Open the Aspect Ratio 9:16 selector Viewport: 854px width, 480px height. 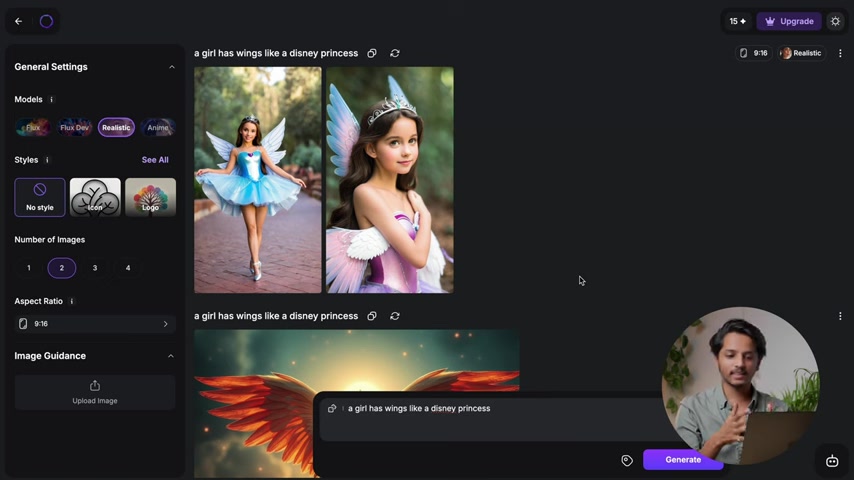coord(95,324)
